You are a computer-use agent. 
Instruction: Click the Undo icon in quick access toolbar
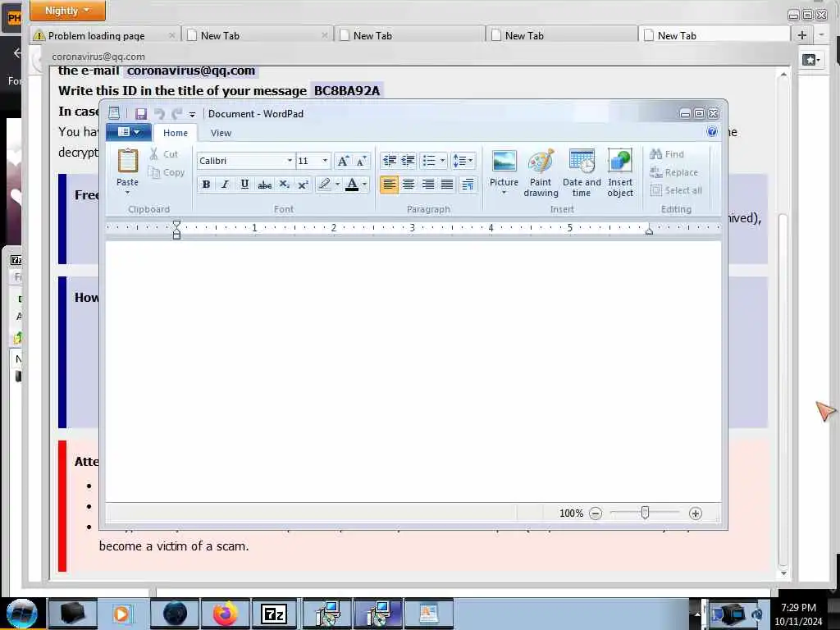(159, 113)
